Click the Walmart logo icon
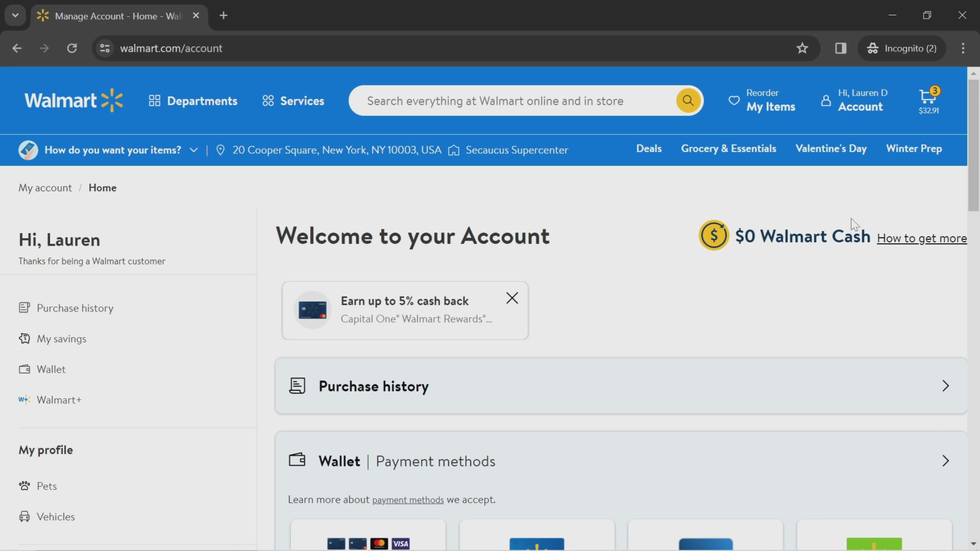Image resolution: width=980 pixels, height=551 pixels. [74, 101]
